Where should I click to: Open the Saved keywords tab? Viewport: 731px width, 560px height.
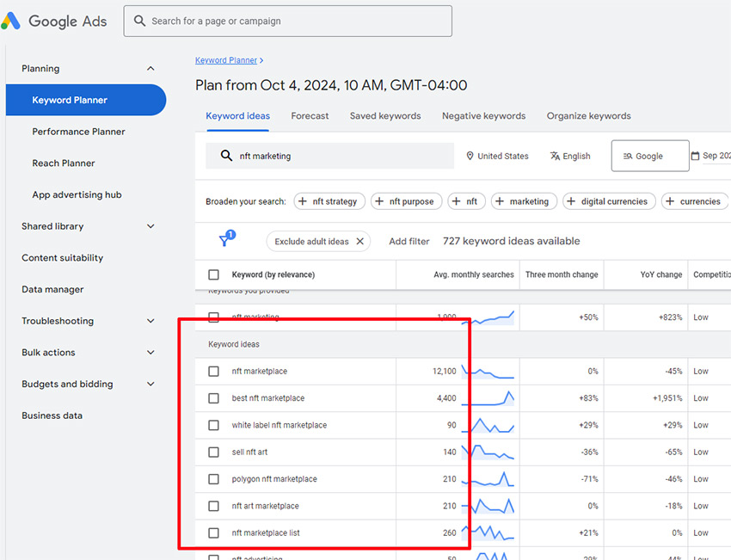tap(385, 115)
